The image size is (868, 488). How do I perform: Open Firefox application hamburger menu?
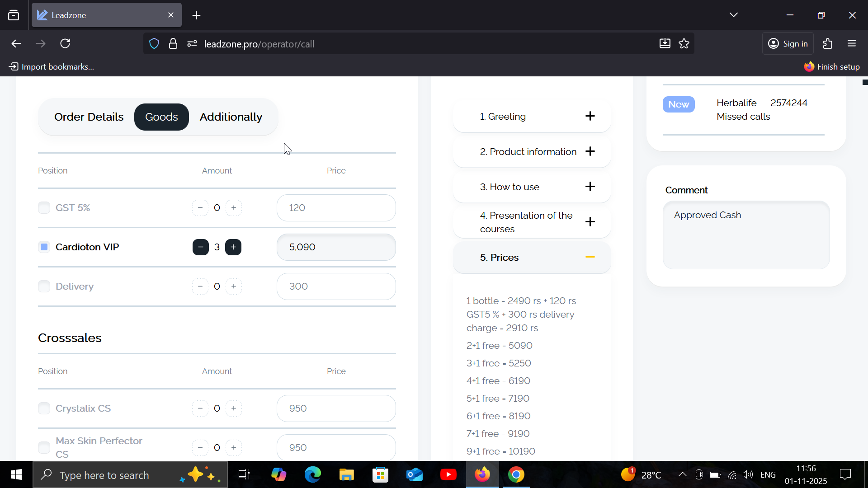[852, 44]
